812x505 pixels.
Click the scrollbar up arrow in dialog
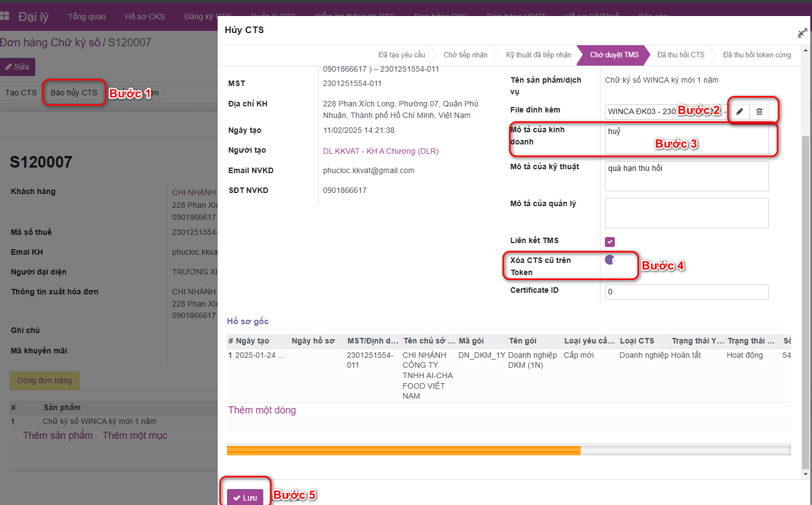806,50
